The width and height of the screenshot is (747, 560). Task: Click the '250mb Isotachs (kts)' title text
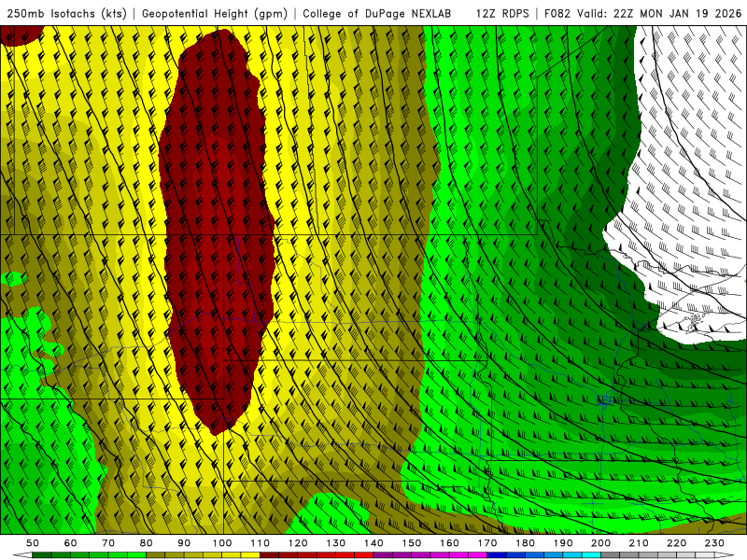[66, 14]
